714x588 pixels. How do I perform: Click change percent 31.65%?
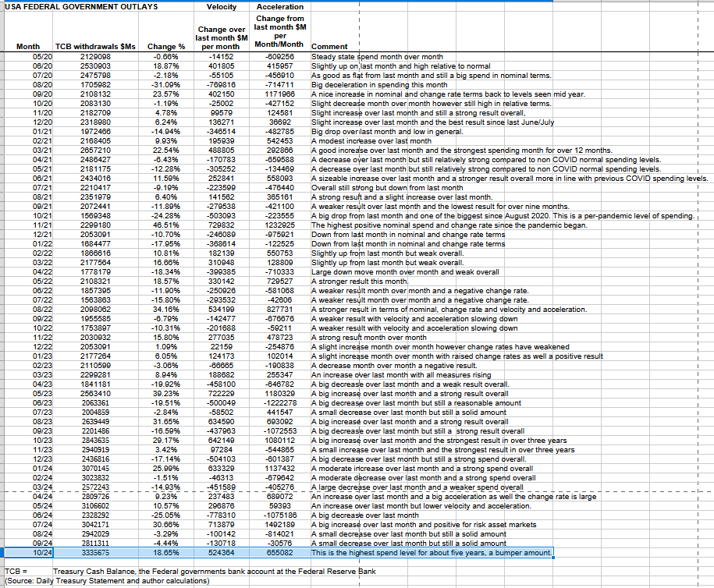166,422
